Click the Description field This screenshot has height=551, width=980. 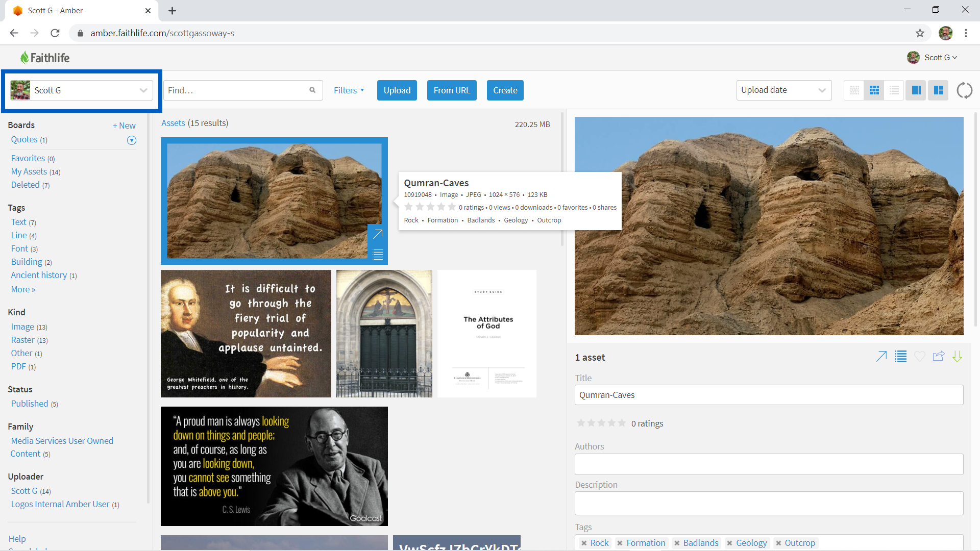(769, 504)
